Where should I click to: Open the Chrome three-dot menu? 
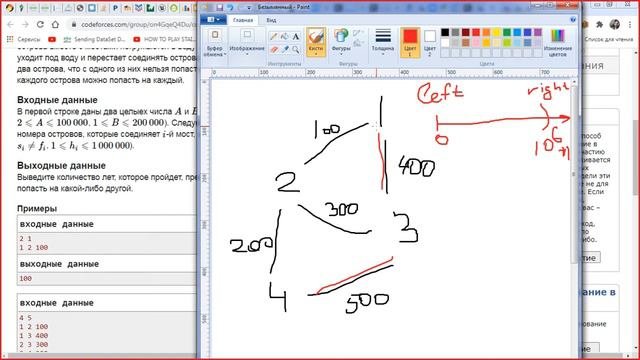630,24
